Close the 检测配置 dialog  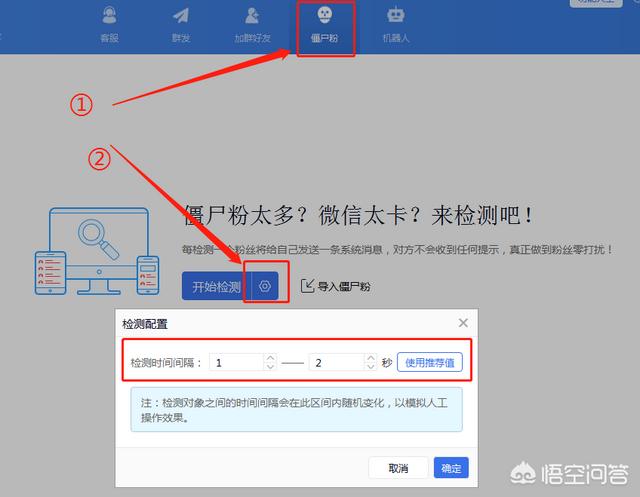point(463,323)
